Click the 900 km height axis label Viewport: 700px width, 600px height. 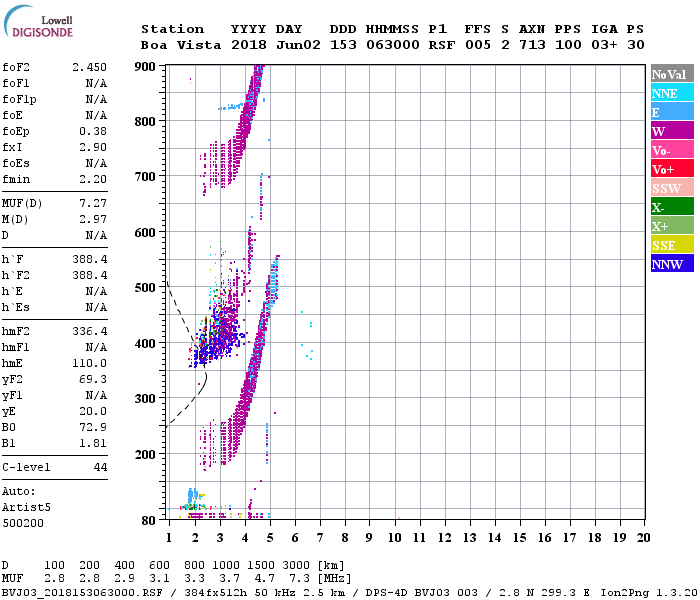[x=145, y=67]
